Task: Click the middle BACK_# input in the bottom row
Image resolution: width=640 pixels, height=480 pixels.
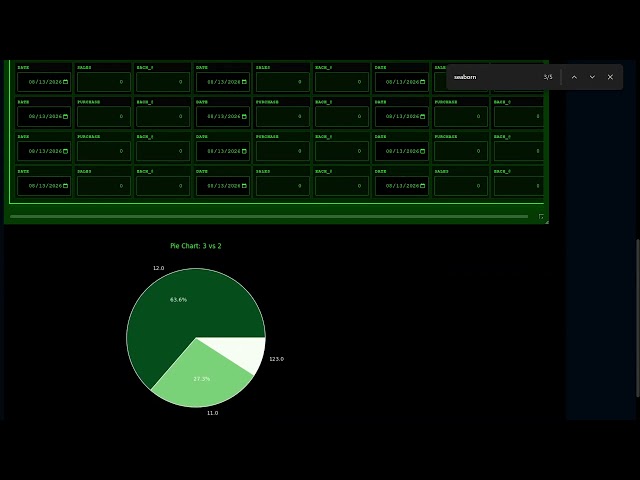Action: pos(342,186)
